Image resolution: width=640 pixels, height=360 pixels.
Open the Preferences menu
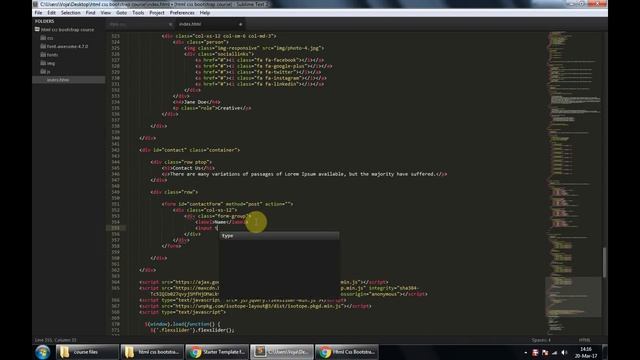[x=182, y=13]
